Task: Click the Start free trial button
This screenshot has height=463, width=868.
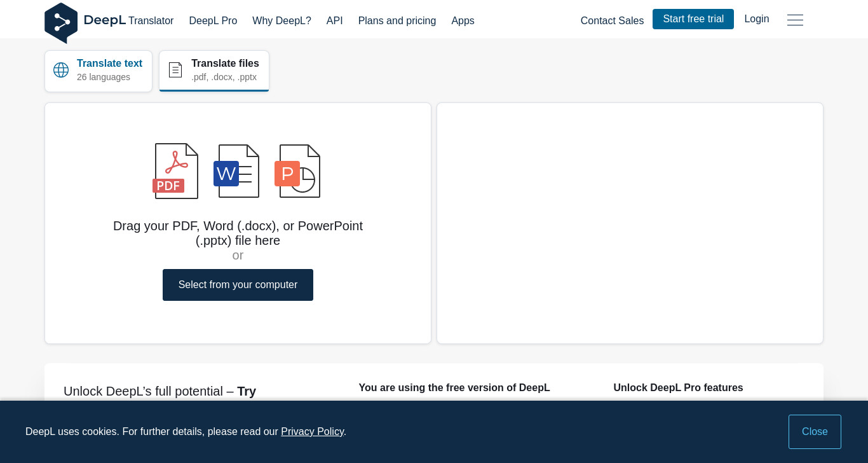Action: point(693,19)
